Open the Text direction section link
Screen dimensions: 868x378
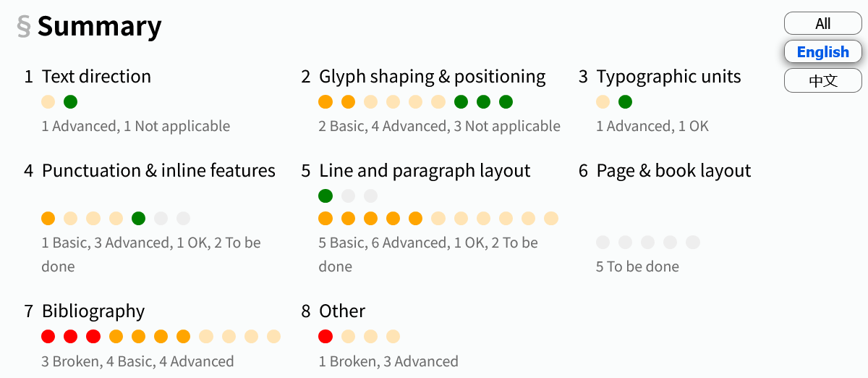tap(96, 77)
